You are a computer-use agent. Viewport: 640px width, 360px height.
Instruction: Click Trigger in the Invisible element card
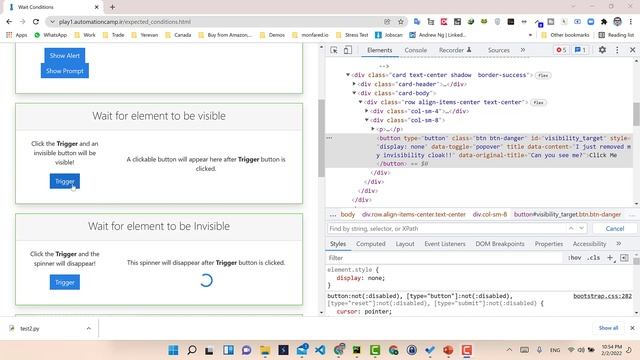[x=64, y=282]
